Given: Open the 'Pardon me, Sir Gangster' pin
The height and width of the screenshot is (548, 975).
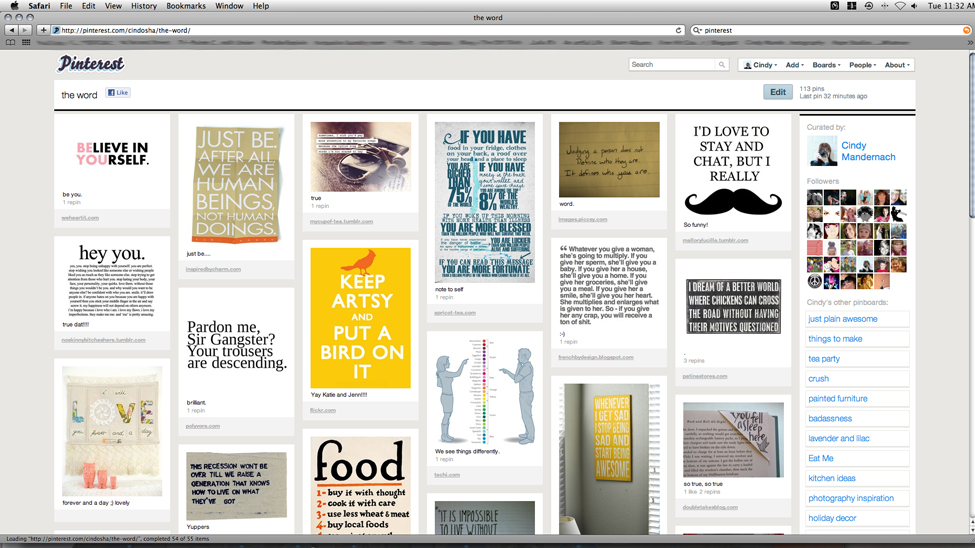Looking at the screenshot, I should tap(236, 345).
